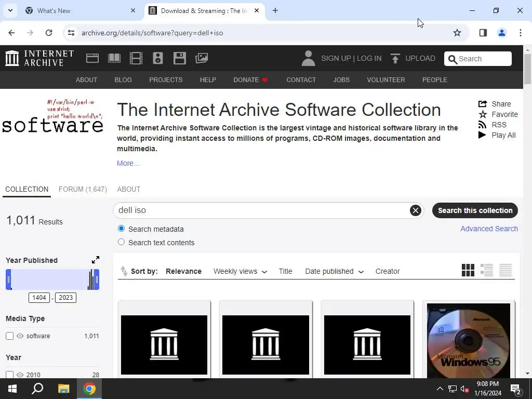
Task: View site information icon in address bar
Action: [71, 33]
